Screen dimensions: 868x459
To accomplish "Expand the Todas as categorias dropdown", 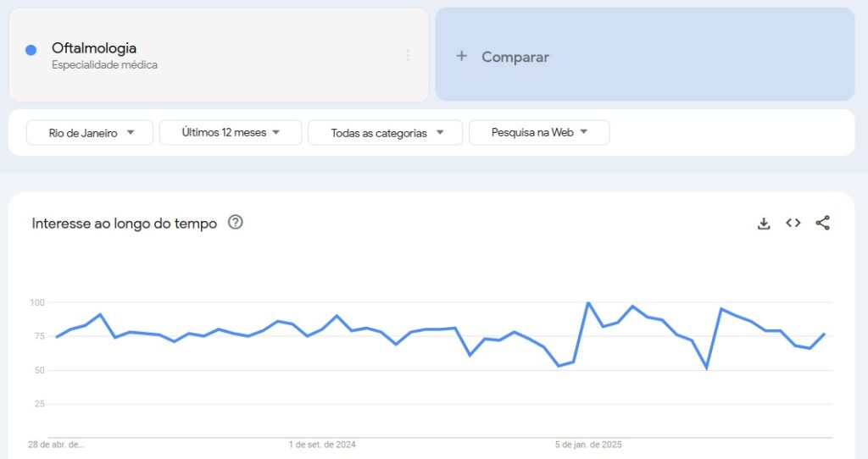I will [386, 133].
